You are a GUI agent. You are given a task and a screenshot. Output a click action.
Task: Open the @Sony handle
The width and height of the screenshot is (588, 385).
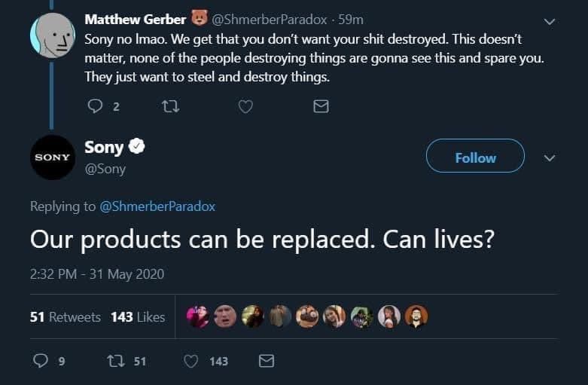(105, 169)
